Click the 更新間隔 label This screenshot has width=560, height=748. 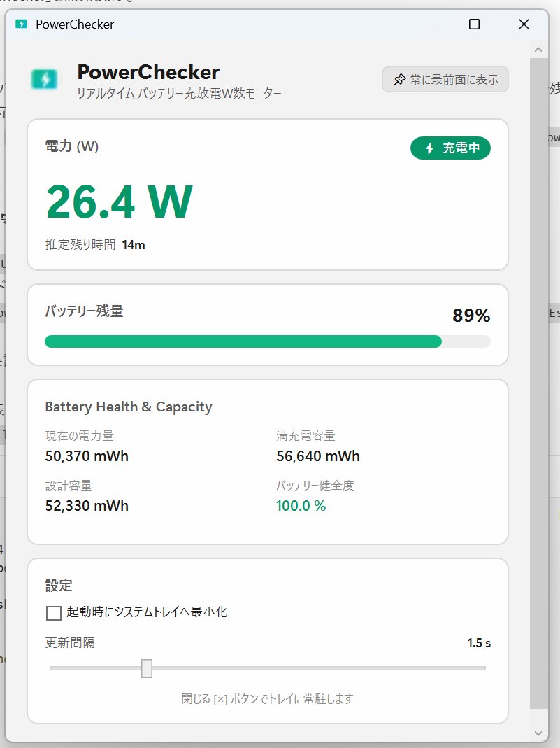(70, 643)
